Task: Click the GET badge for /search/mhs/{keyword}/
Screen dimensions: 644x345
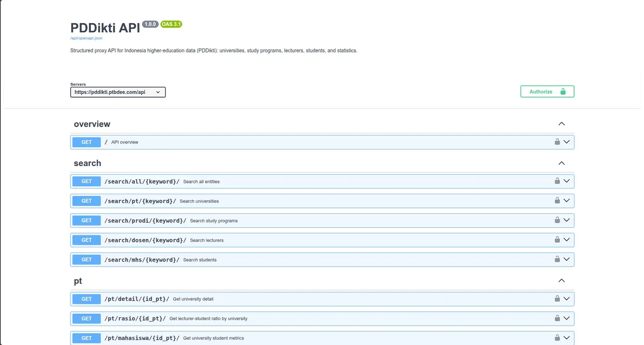Action: 87,260
